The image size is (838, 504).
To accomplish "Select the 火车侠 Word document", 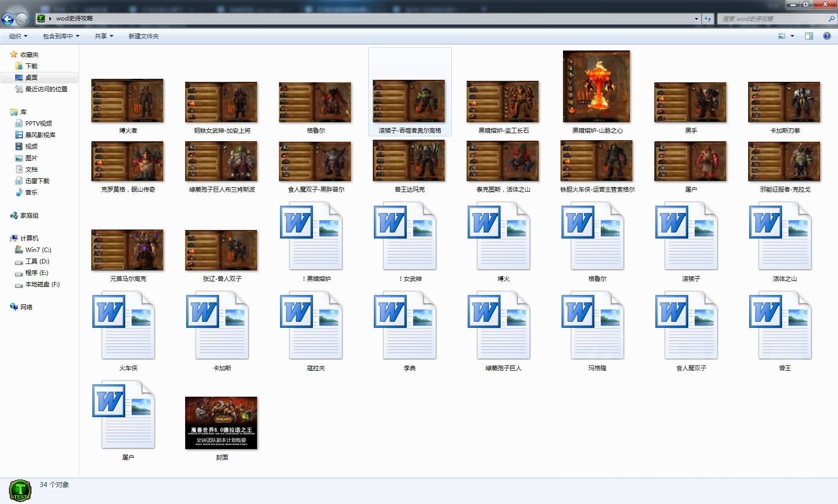I will coord(124,325).
